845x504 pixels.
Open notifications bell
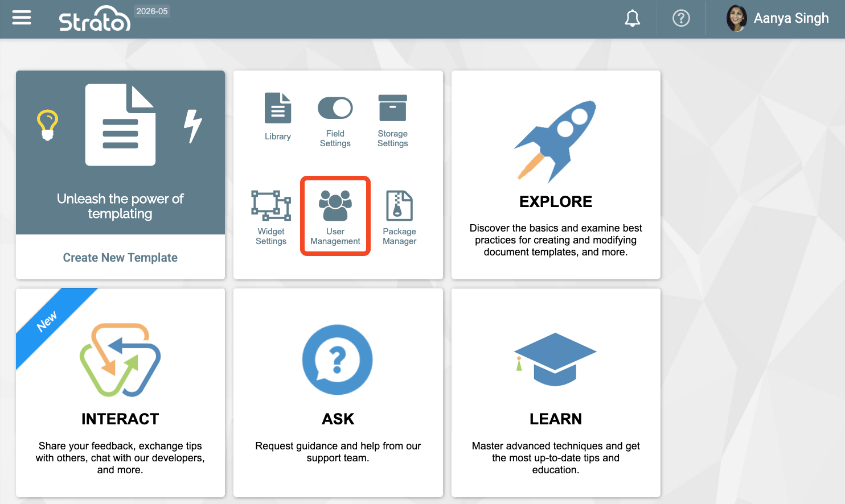click(632, 19)
